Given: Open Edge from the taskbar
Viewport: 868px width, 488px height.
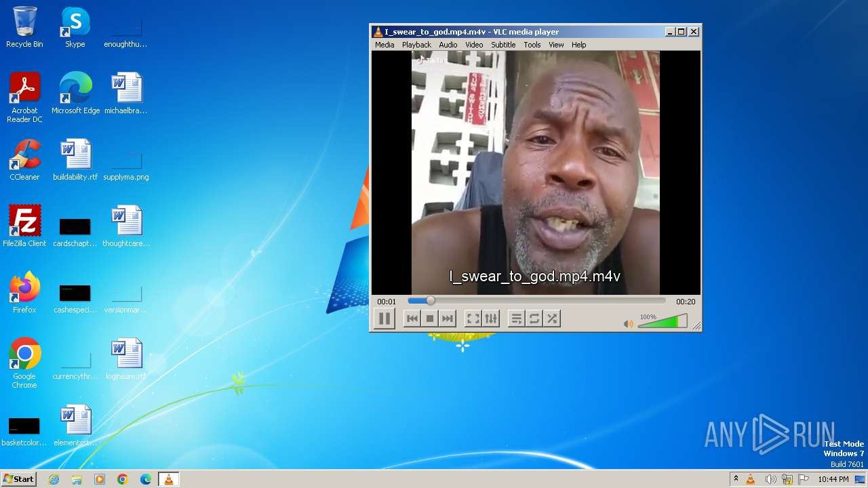Looking at the screenshot, I should point(146,479).
